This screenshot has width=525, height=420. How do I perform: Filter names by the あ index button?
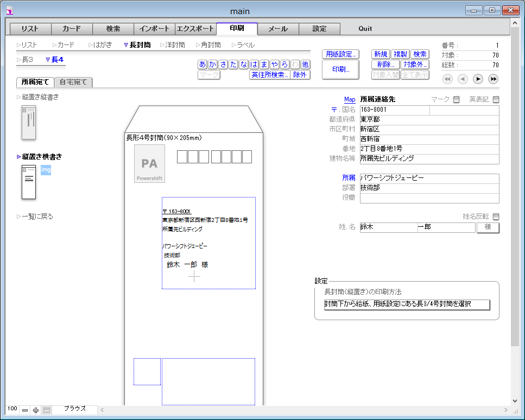[x=203, y=65]
